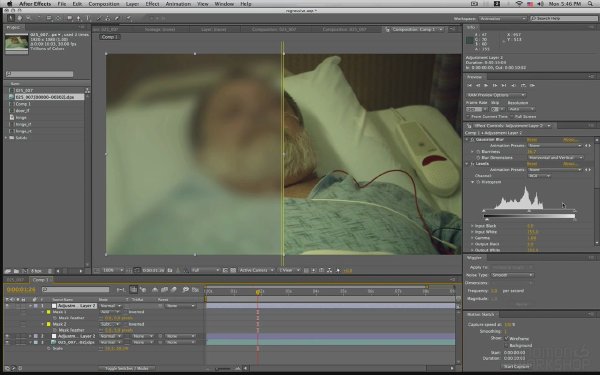Viewport: 600px width, 375px height.
Task: Select the Zoom magnifier tool
Action: pyautogui.click(x=29, y=18)
